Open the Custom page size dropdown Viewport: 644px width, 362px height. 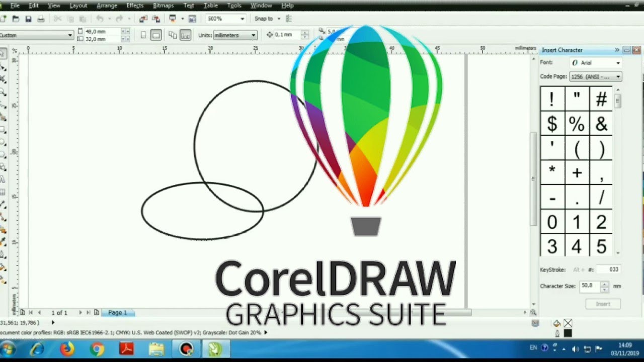(70, 35)
